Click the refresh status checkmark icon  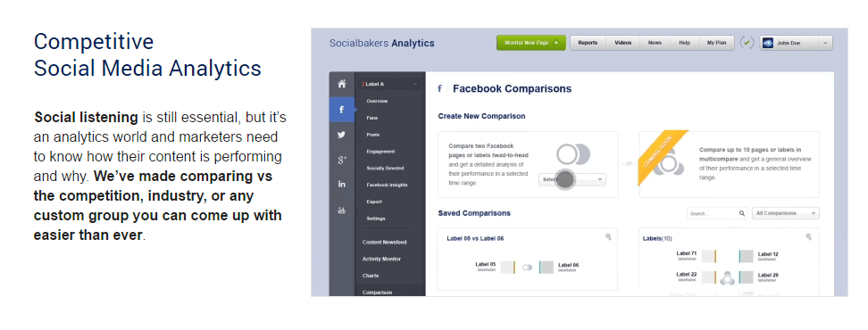pos(747,43)
